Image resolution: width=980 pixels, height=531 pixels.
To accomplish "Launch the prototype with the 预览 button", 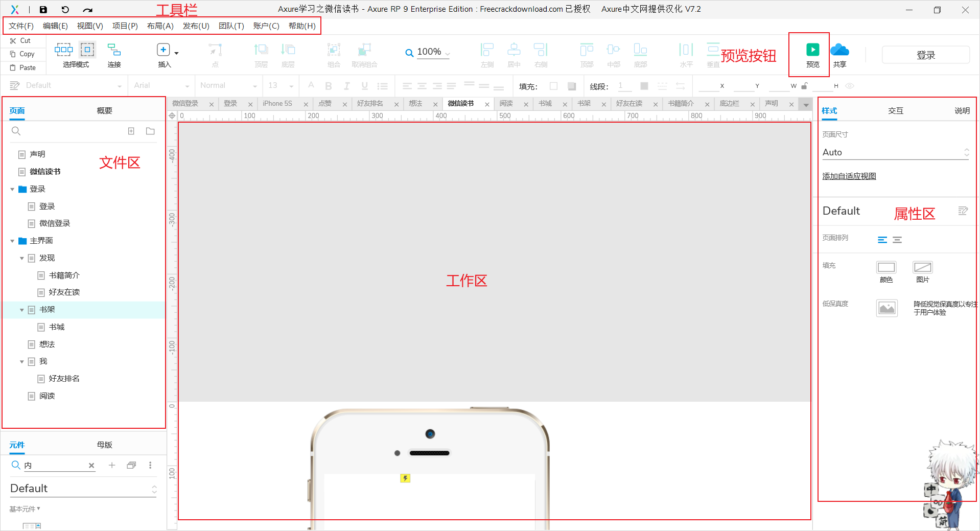I will pyautogui.click(x=813, y=55).
